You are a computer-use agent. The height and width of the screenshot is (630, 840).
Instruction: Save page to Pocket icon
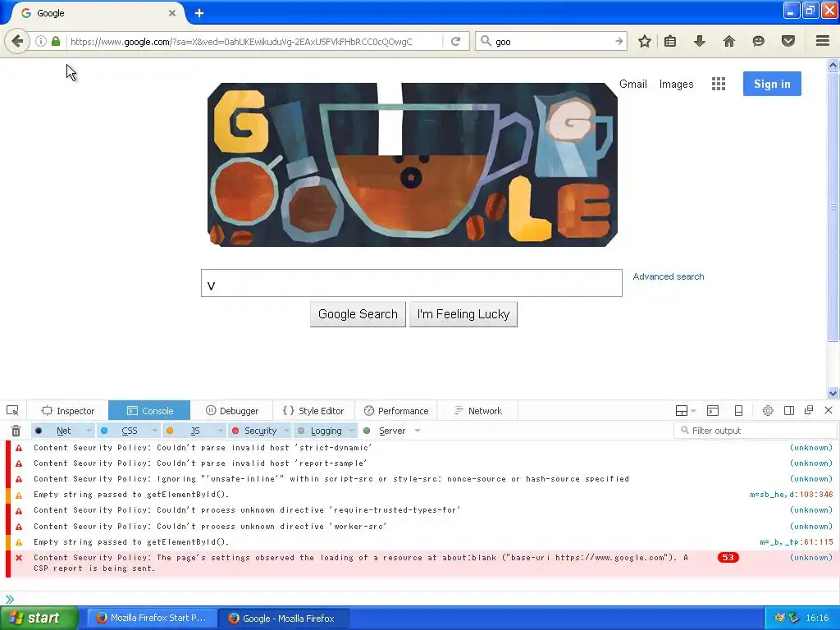(x=788, y=41)
